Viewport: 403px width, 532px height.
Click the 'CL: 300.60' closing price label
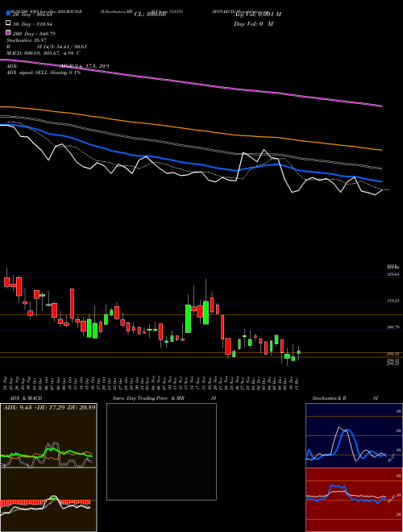150,15
